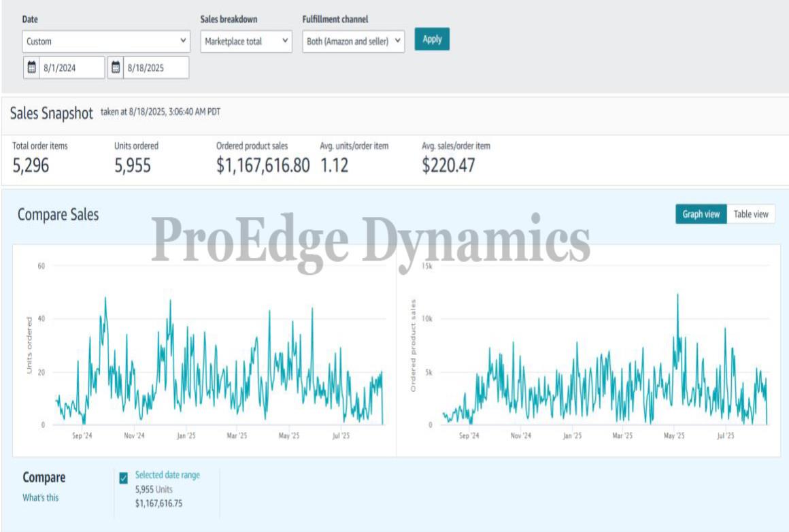
Task: Click the Avg. units/order item value 1.12
Action: [334, 165]
